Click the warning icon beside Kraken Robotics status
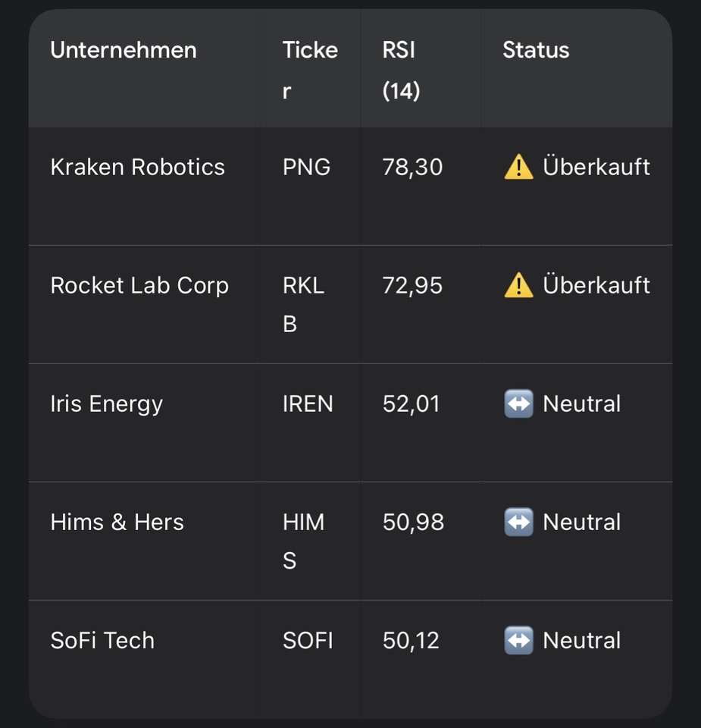Image resolution: width=701 pixels, height=728 pixels. (518, 168)
